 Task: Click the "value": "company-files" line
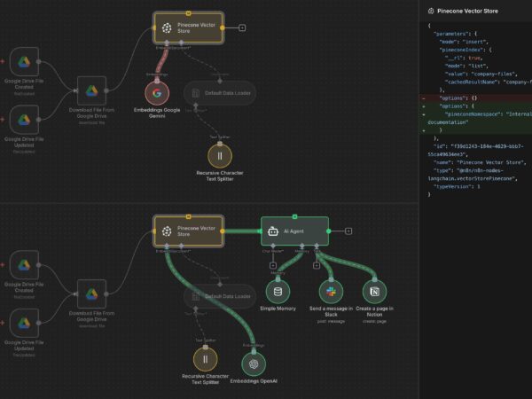pyautogui.click(x=481, y=74)
